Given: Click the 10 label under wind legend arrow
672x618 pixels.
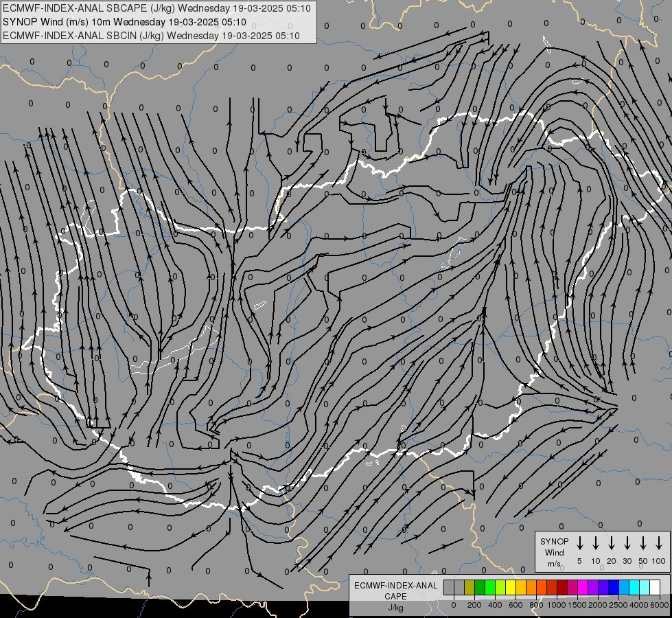Looking at the screenshot, I should coord(596,561).
